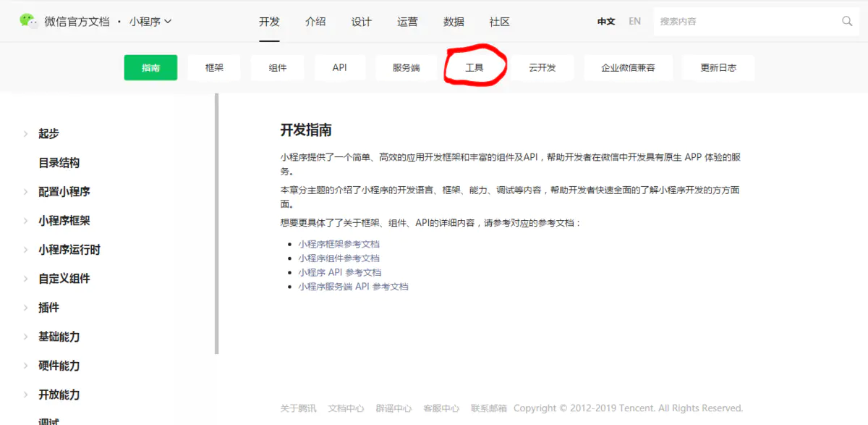
Task: Open the 文档中心 footer link
Action: tap(346, 408)
